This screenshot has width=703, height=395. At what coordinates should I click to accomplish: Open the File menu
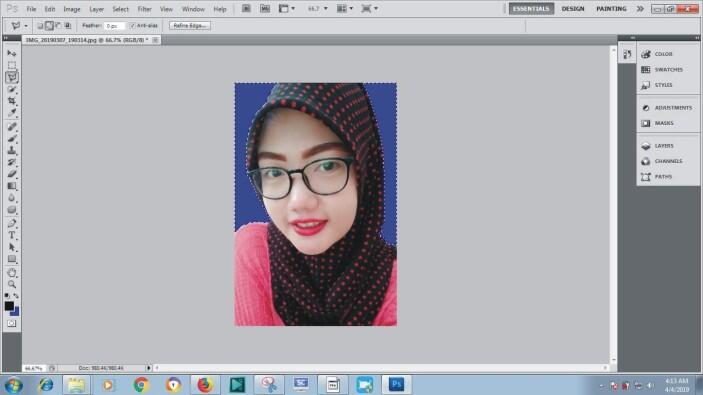[x=31, y=9]
